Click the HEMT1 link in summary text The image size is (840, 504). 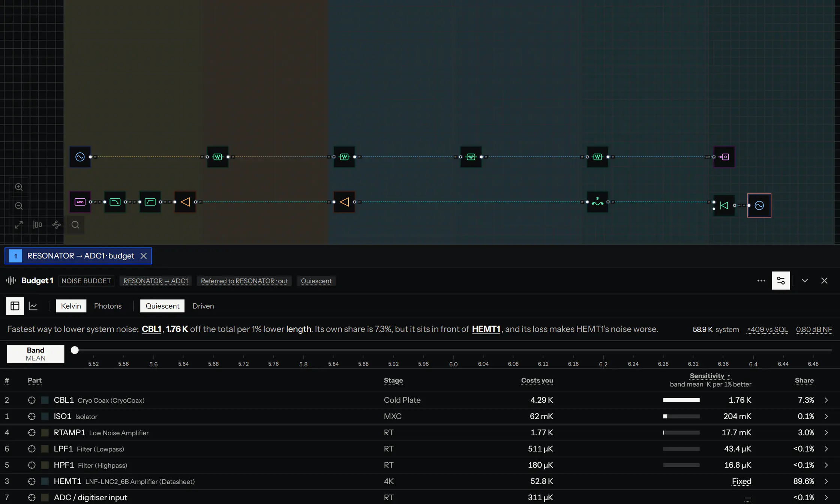tap(486, 329)
